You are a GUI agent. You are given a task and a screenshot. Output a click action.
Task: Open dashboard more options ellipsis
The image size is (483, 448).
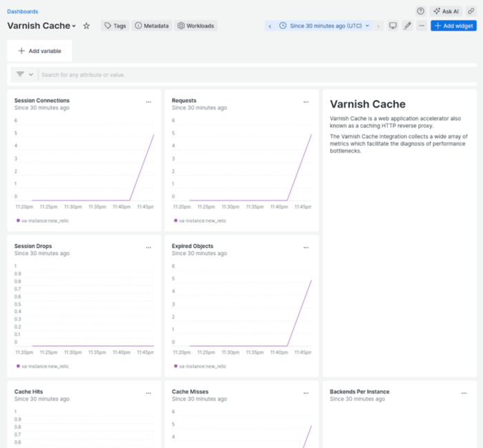coord(422,26)
